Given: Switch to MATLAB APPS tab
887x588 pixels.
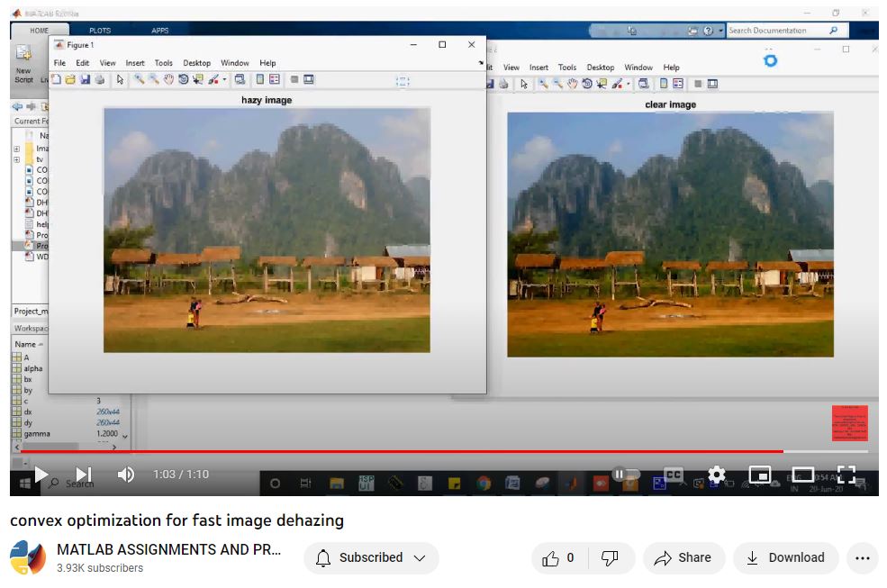Looking at the screenshot, I should tap(160, 30).
